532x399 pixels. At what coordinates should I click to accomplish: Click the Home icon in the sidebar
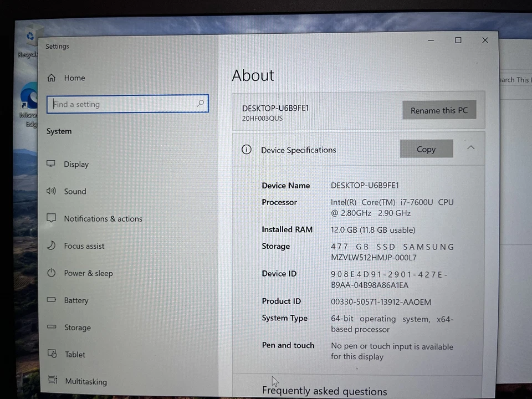pos(52,78)
